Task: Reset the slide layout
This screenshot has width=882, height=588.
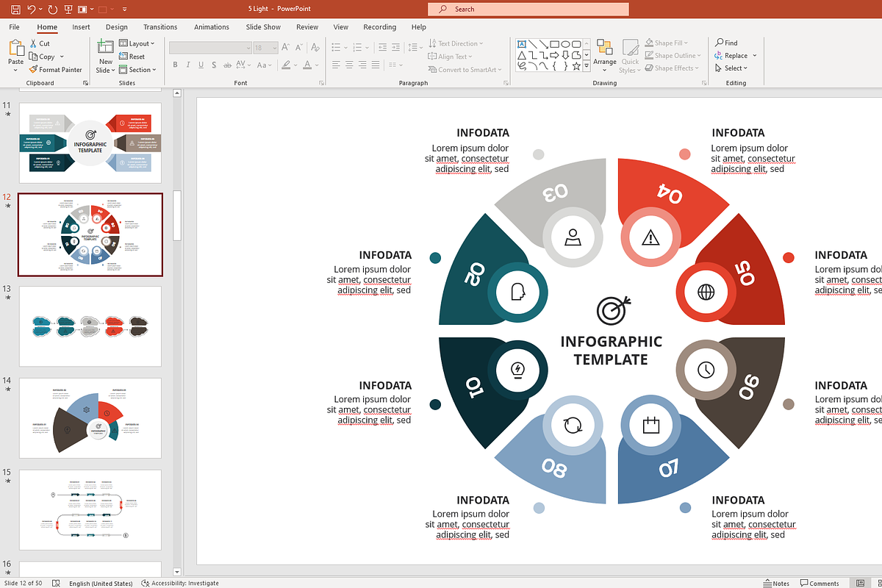Action: 132,57
